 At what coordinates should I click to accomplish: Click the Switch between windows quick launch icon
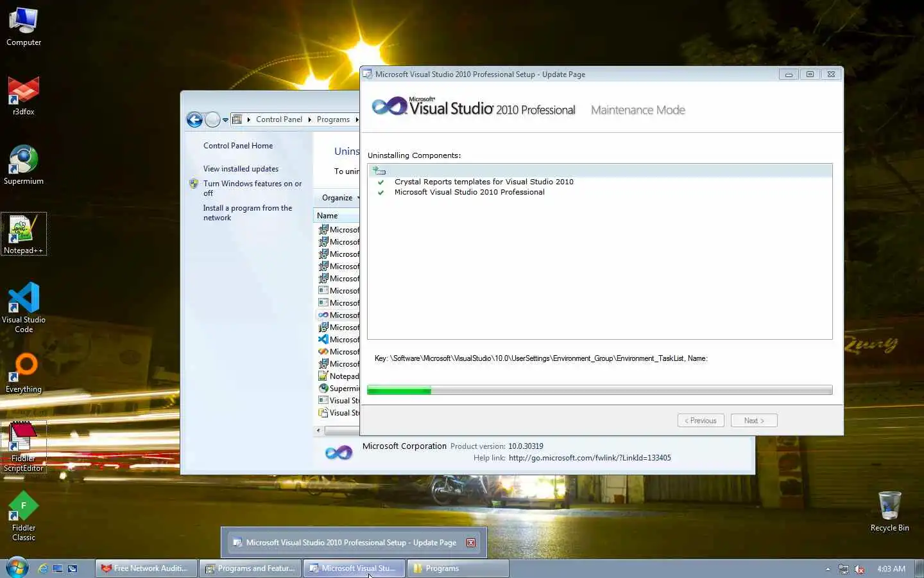pos(73,568)
